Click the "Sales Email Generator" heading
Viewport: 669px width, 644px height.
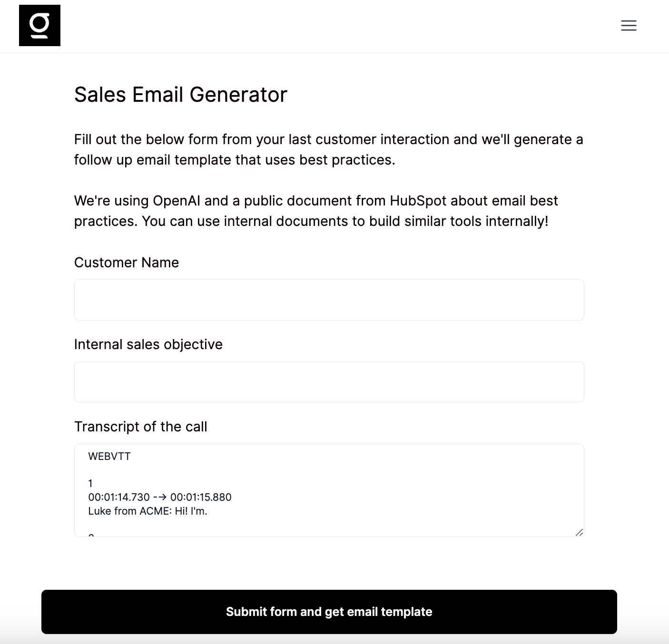tap(181, 95)
